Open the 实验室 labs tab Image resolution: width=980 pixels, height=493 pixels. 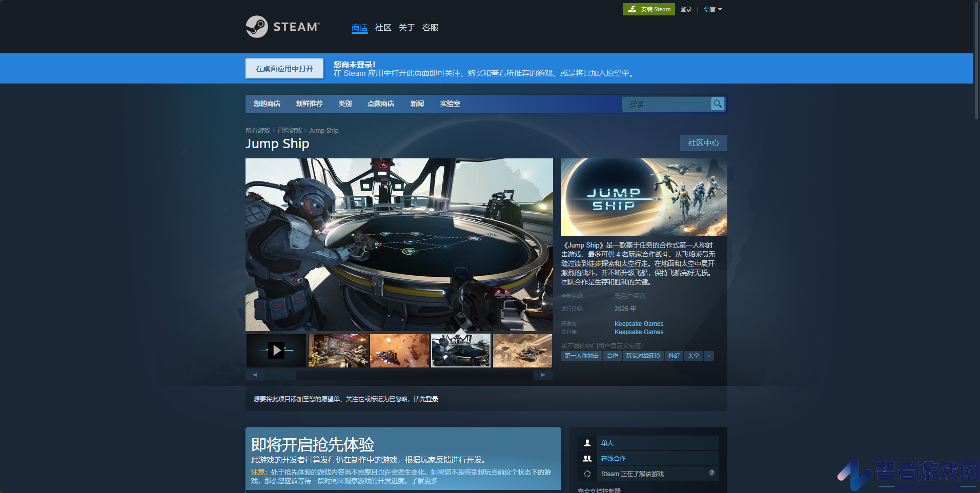(450, 104)
